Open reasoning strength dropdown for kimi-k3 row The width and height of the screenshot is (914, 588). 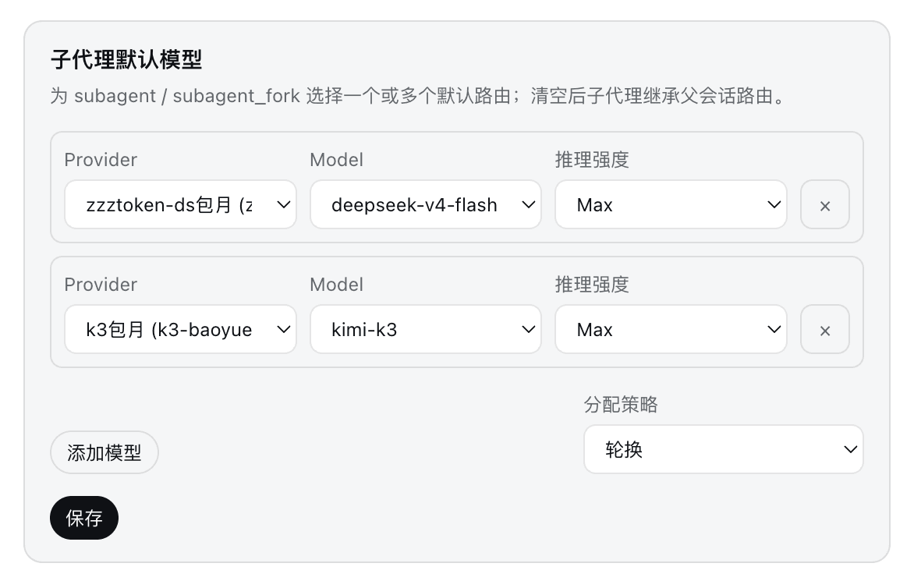tap(671, 329)
